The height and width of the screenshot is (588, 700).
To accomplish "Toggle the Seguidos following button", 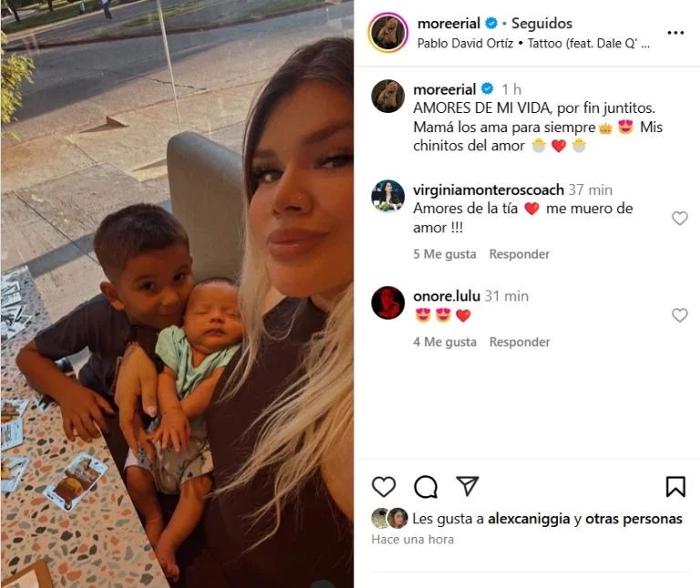I will click(x=541, y=23).
